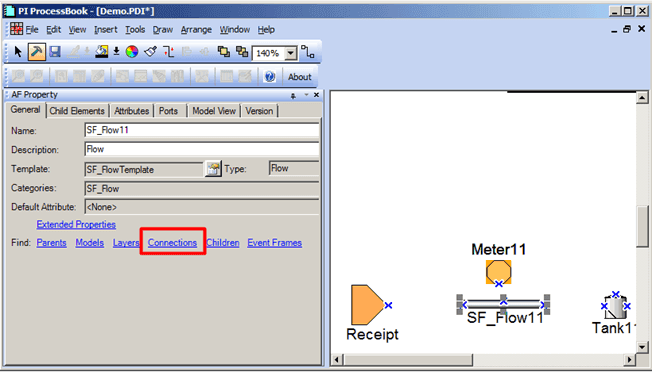This screenshot has height=372, width=652.
Task: Click the connector routing tool with red arrows
Action: [168, 52]
